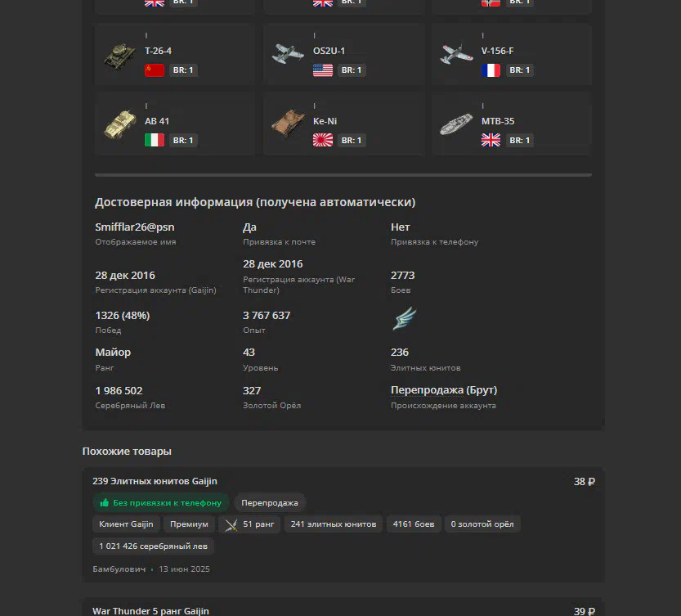Click the French flag icon under V-156-F
The width and height of the screenshot is (681, 616).
pos(491,70)
